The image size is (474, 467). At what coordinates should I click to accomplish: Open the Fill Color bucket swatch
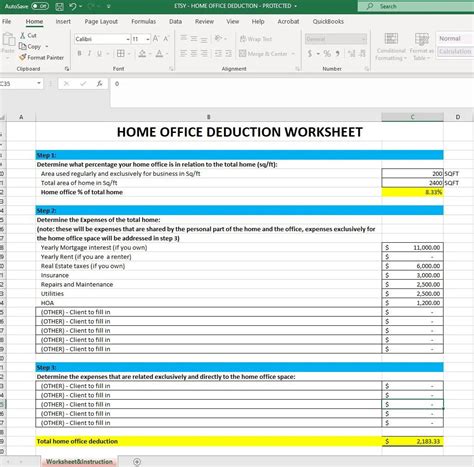[x=142, y=53]
